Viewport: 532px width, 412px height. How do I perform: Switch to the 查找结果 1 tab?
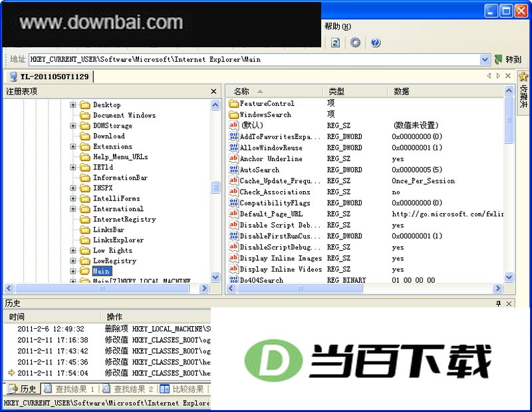coord(70,389)
